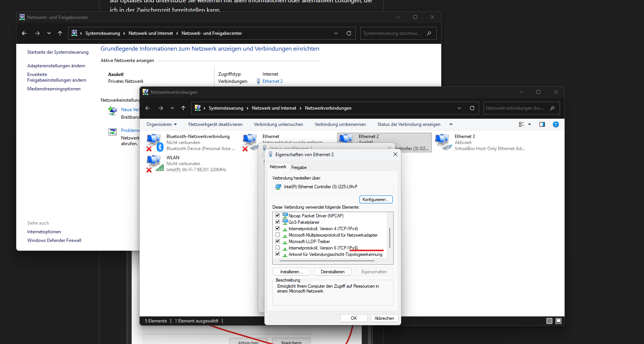Switch to large icons view in status bar

(558, 321)
